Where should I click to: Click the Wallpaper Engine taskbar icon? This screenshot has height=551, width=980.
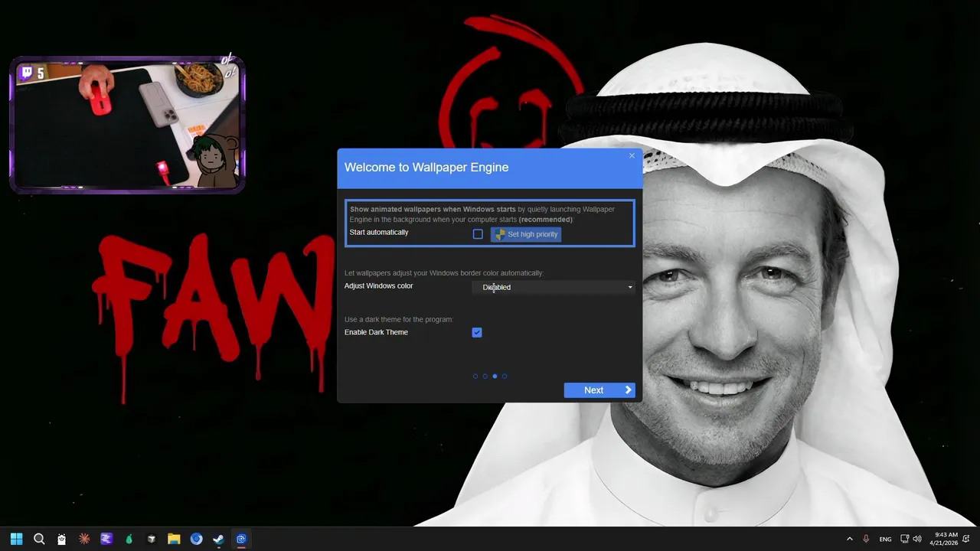(x=241, y=539)
